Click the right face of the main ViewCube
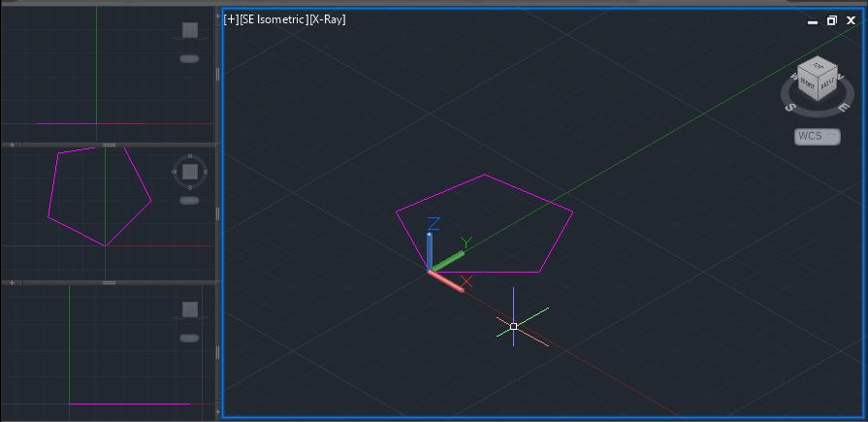The height and width of the screenshot is (422, 868). click(827, 84)
